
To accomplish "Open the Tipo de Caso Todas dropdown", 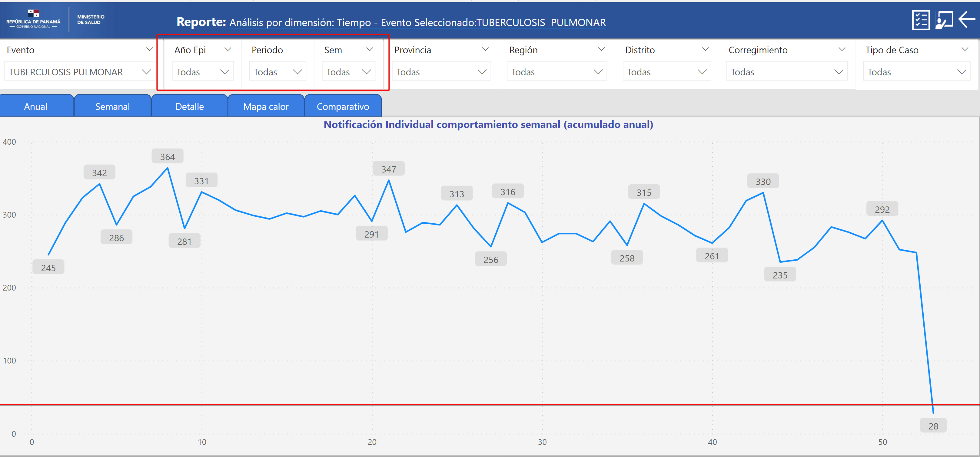I will click(917, 72).
